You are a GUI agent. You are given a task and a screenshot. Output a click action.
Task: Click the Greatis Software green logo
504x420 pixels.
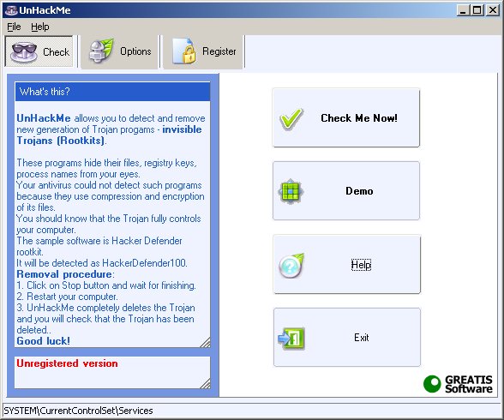coord(458,384)
